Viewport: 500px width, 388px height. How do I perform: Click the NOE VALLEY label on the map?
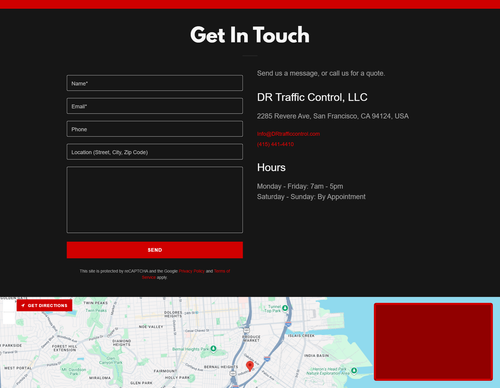[151, 327]
